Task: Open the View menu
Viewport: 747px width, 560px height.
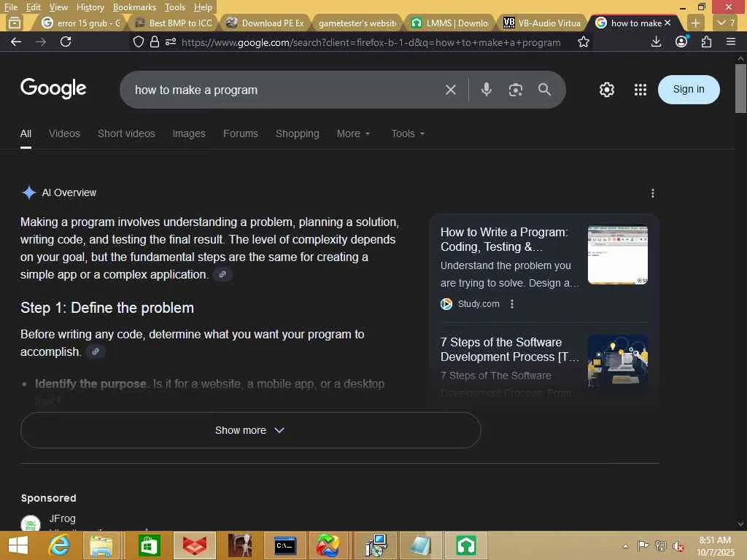Action: [x=58, y=7]
